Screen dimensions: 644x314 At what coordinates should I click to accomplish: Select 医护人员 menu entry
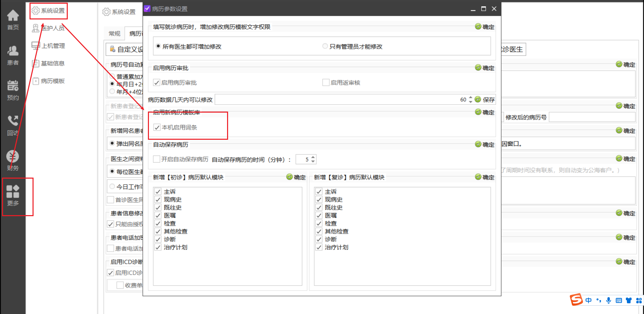48,28
